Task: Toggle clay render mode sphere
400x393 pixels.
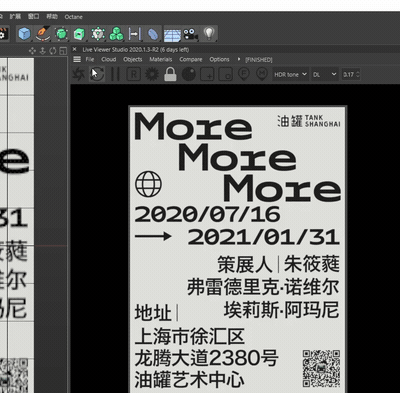Action: coord(188,74)
